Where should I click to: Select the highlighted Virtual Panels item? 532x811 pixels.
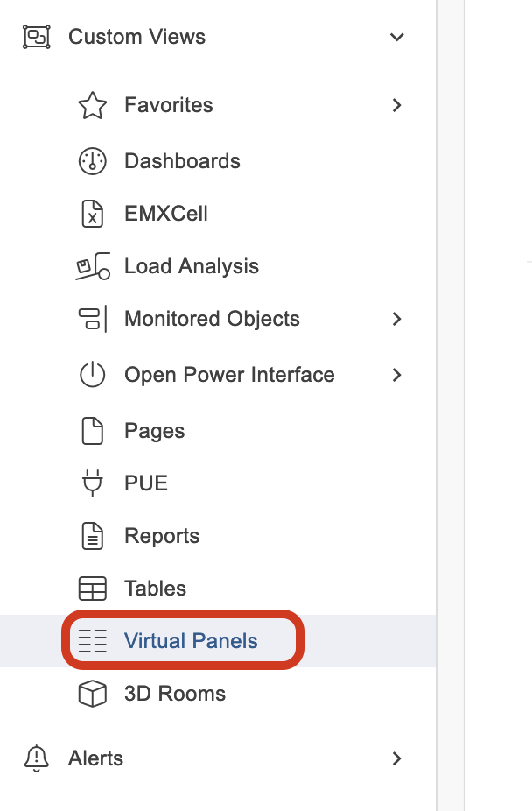pos(191,641)
